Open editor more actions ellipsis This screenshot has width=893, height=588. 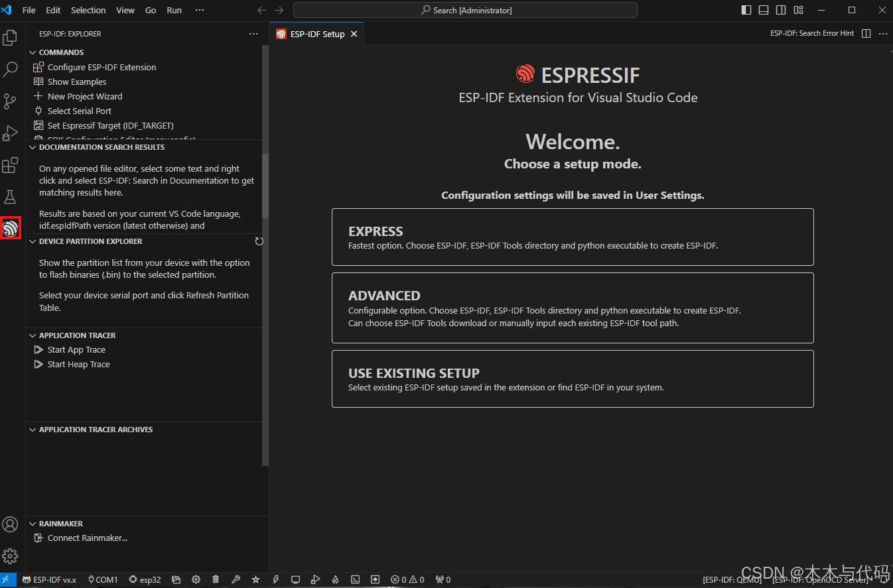[x=883, y=33]
